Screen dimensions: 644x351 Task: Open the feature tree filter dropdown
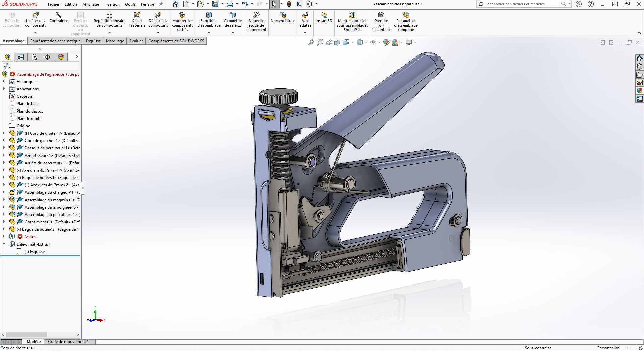coord(6,66)
